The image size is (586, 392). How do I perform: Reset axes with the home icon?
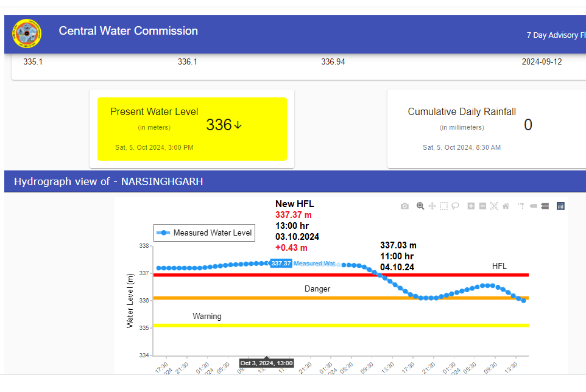[x=506, y=206]
